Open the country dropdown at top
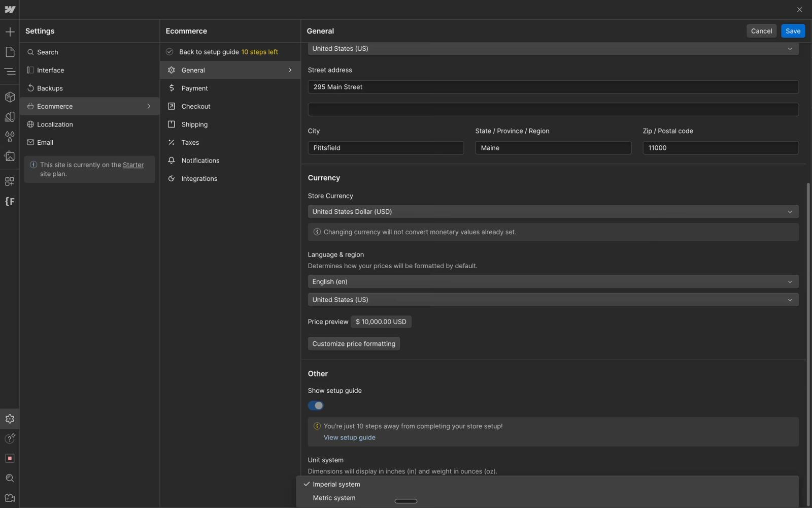Viewport: 812px width, 508px height. [553, 49]
